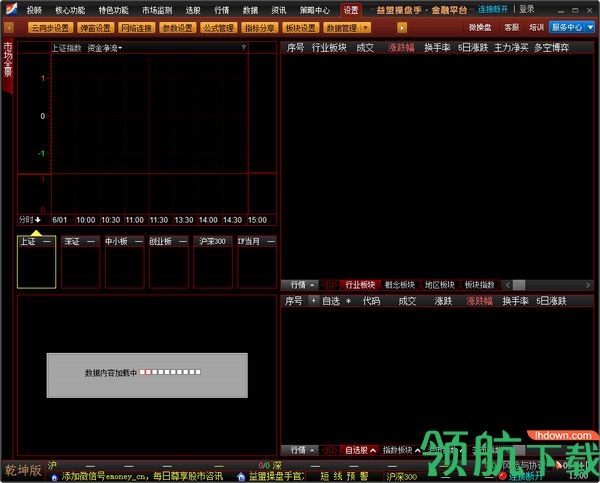
Task: Sort sector table by 主力净买 column
Action: (511, 47)
